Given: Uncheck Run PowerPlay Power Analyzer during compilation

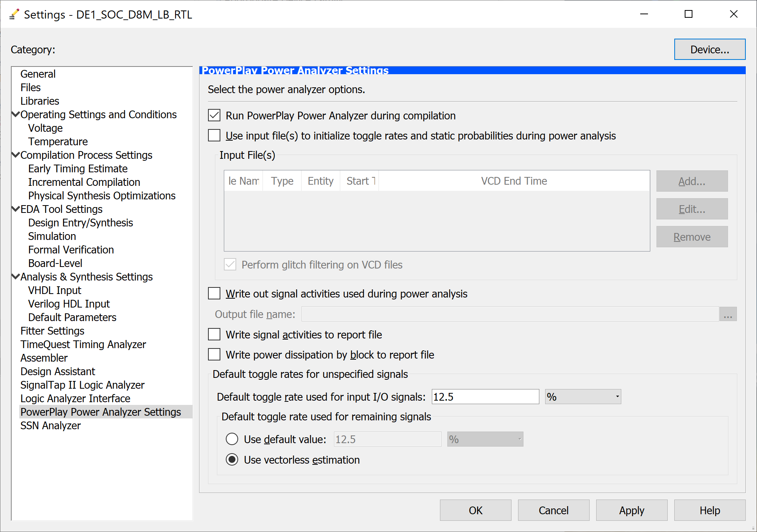Looking at the screenshot, I should 214,116.
